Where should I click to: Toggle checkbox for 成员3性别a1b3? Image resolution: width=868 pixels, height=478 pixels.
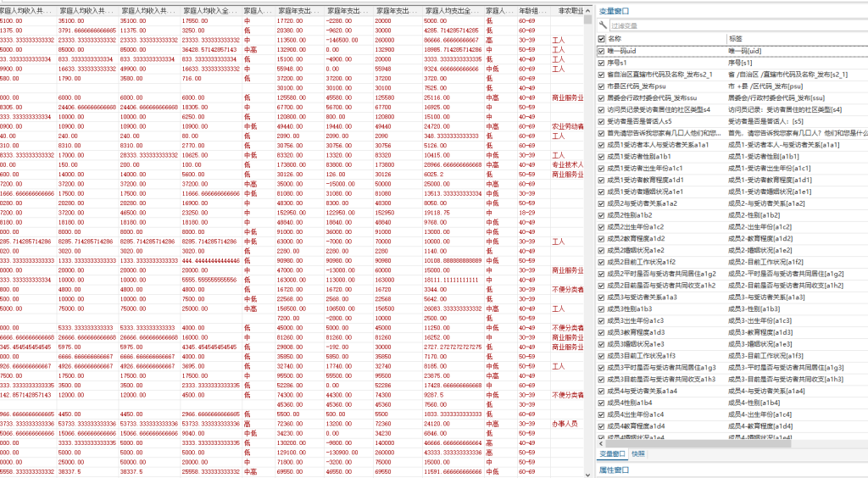click(602, 308)
